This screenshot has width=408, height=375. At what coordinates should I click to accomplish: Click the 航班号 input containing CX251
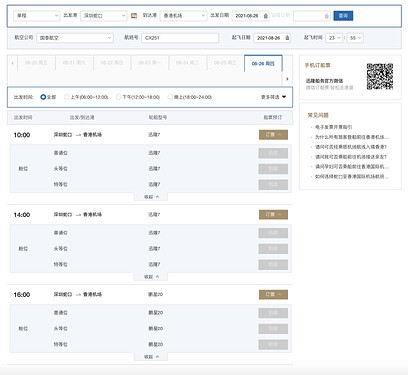[x=180, y=38]
